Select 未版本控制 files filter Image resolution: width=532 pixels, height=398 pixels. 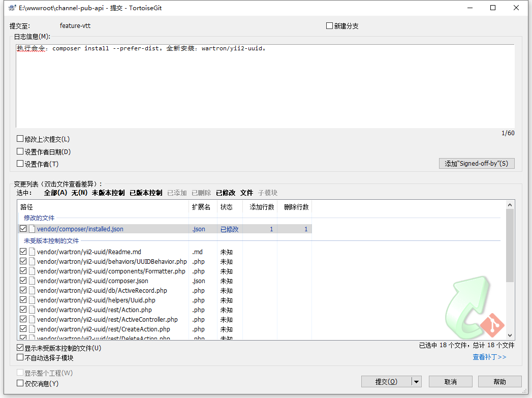pyautogui.click(x=108, y=193)
